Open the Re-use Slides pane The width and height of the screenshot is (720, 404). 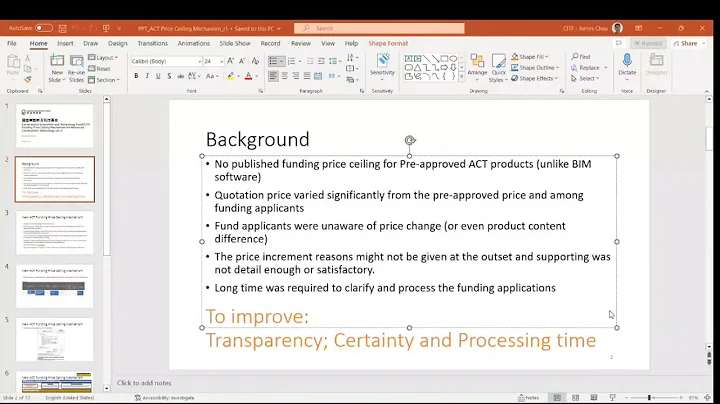coord(76,67)
